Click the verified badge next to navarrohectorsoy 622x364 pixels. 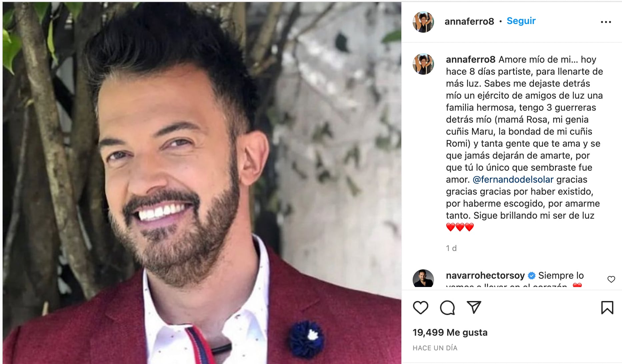pos(532,275)
